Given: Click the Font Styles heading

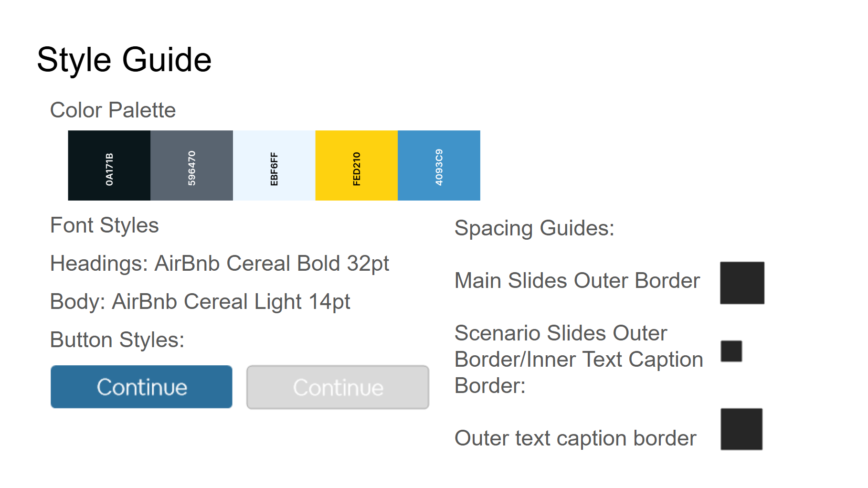Looking at the screenshot, I should tap(104, 225).
